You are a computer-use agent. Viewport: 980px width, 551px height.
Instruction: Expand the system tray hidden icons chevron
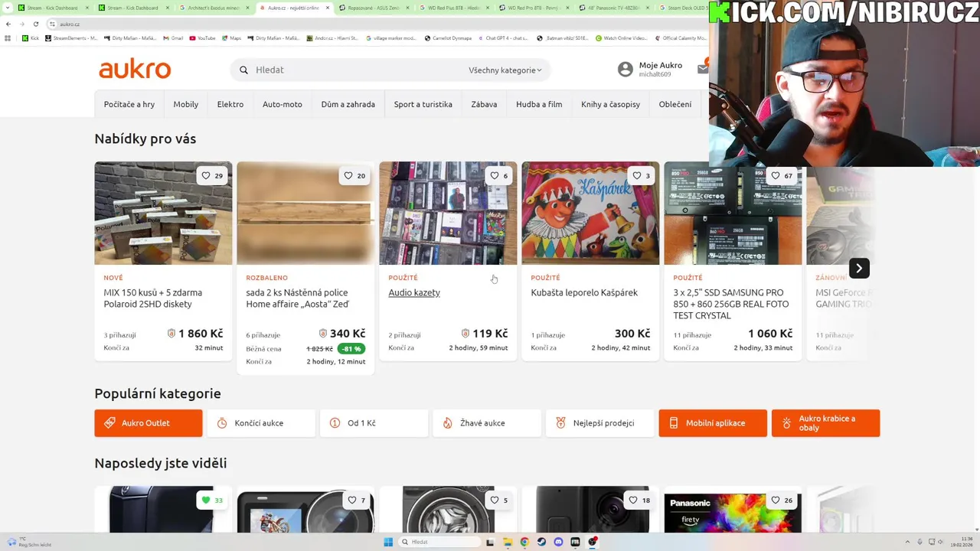tap(907, 542)
